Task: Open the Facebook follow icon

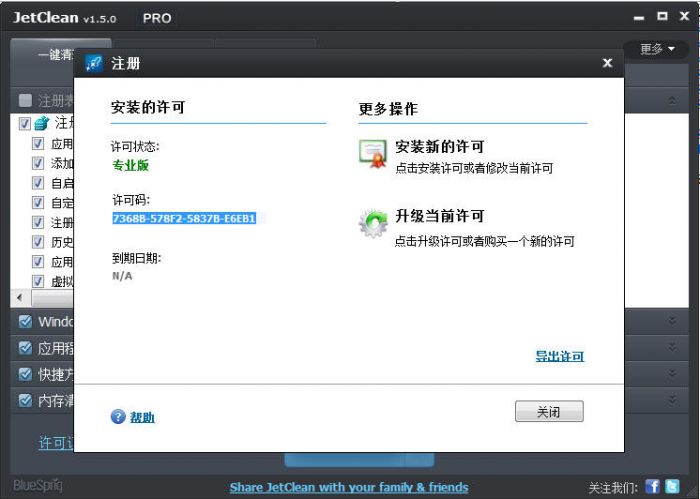Action: tap(652, 487)
